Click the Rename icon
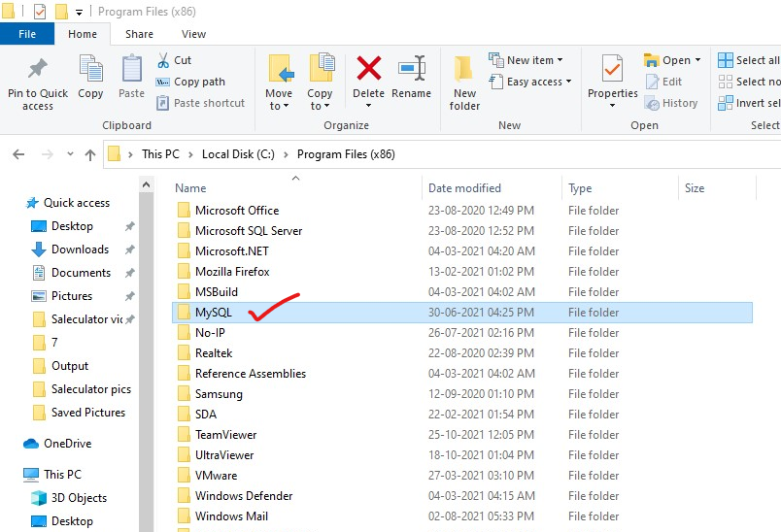 click(412, 68)
